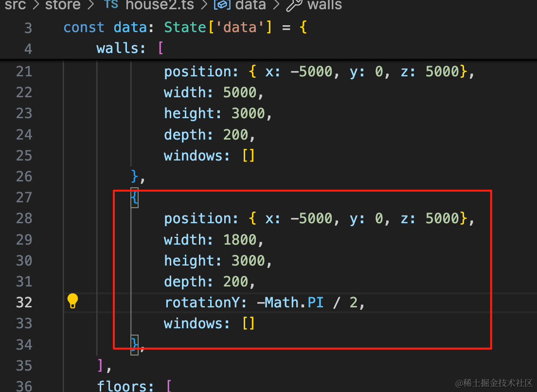This screenshot has height=392, width=537.
Task: Open the store breadcrumb segment
Action: click(63, 4)
